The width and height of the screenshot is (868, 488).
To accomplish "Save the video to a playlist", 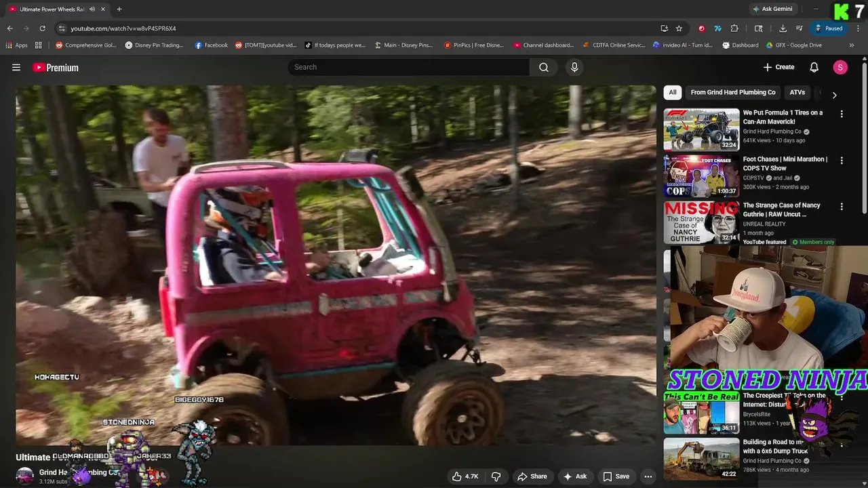I will tap(616, 476).
